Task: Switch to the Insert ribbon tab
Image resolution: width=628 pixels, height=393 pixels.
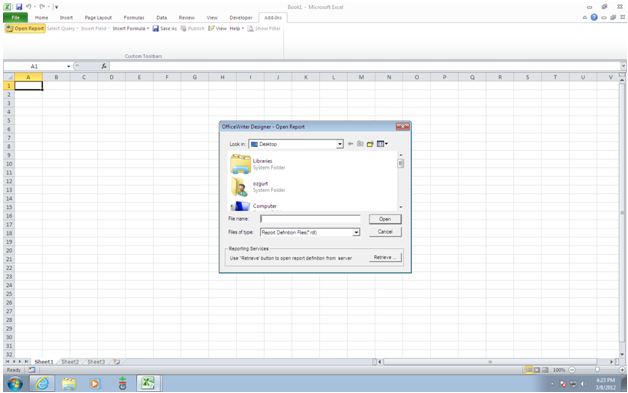Action: click(66, 18)
